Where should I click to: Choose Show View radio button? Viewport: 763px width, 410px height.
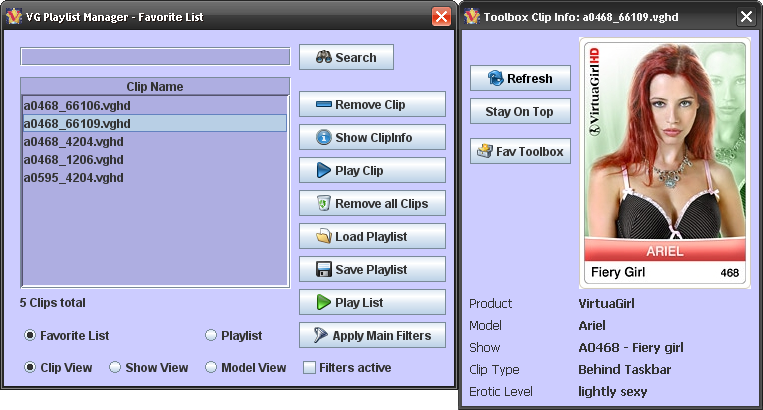click(115, 368)
